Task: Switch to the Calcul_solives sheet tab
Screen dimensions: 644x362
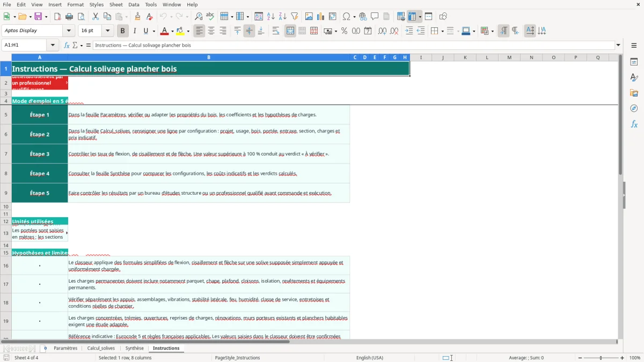Action: point(101,348)
